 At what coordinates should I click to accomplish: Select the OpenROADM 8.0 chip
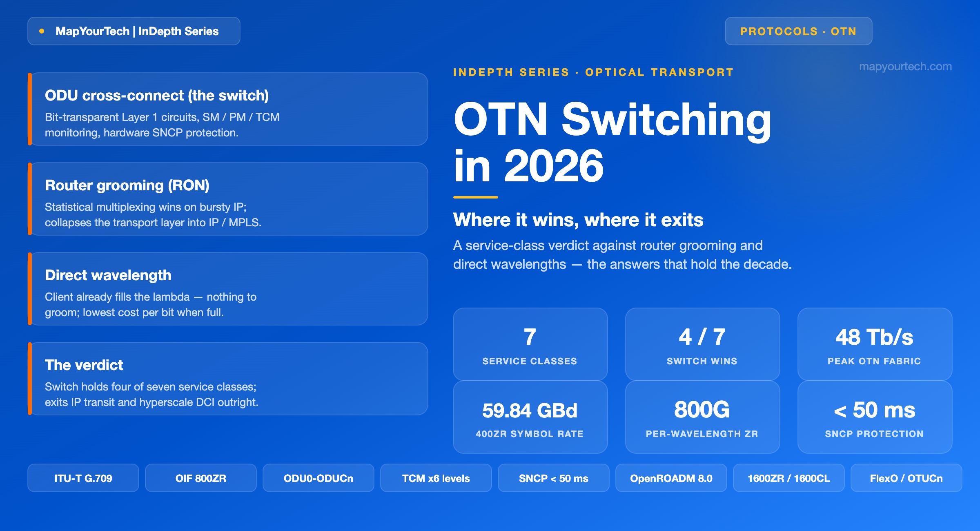pyautogui.click(x=671, y=478)
